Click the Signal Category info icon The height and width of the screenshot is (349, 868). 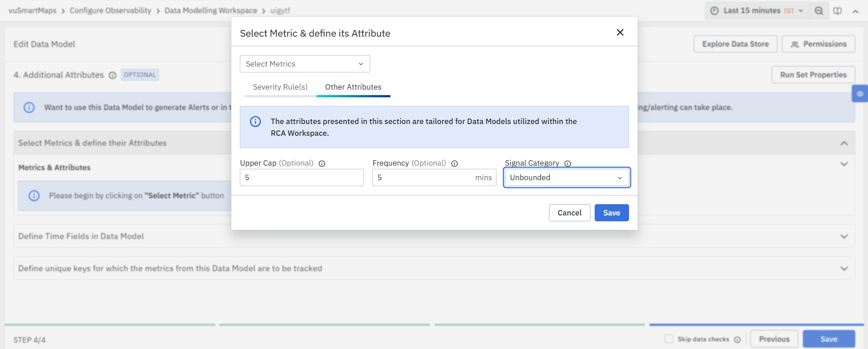(x=568, y=163)
